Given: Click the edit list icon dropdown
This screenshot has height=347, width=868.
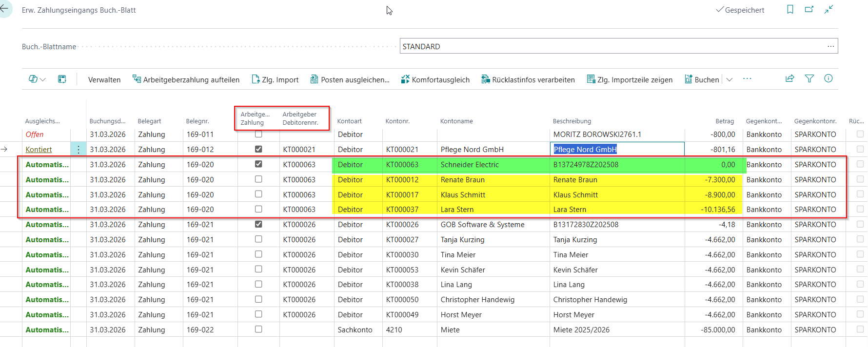Looking at the screenshot, I should tap(37, 79).
